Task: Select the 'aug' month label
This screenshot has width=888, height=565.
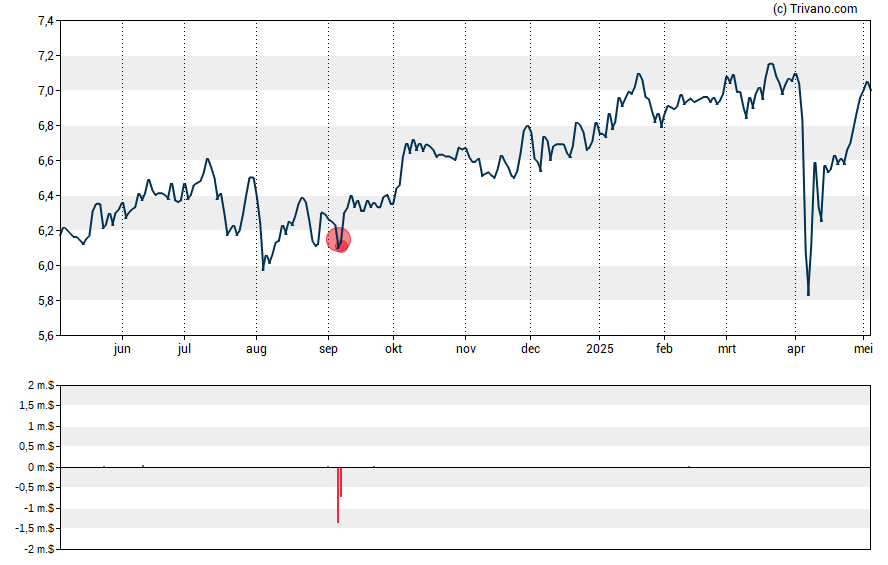Action: coord(256,349)
